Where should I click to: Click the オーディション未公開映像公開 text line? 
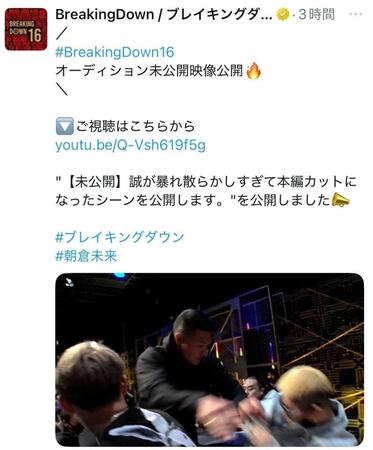coord(149,71)
